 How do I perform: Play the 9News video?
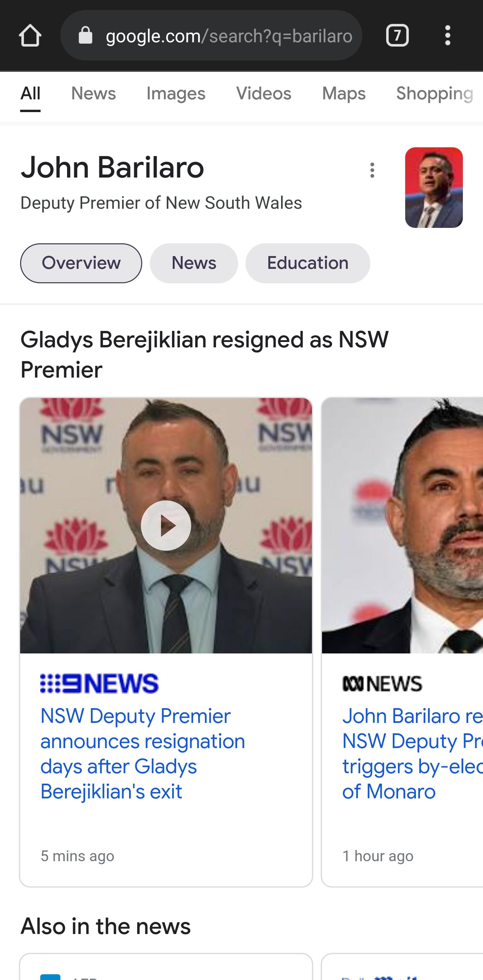[166, 525]
